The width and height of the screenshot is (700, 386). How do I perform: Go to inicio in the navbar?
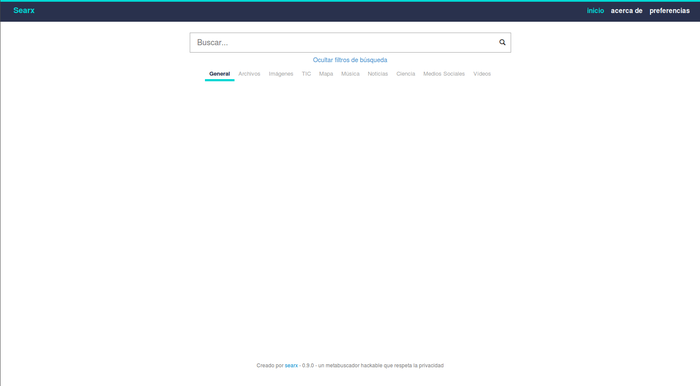pyautogui.click(x=595, y=11)
